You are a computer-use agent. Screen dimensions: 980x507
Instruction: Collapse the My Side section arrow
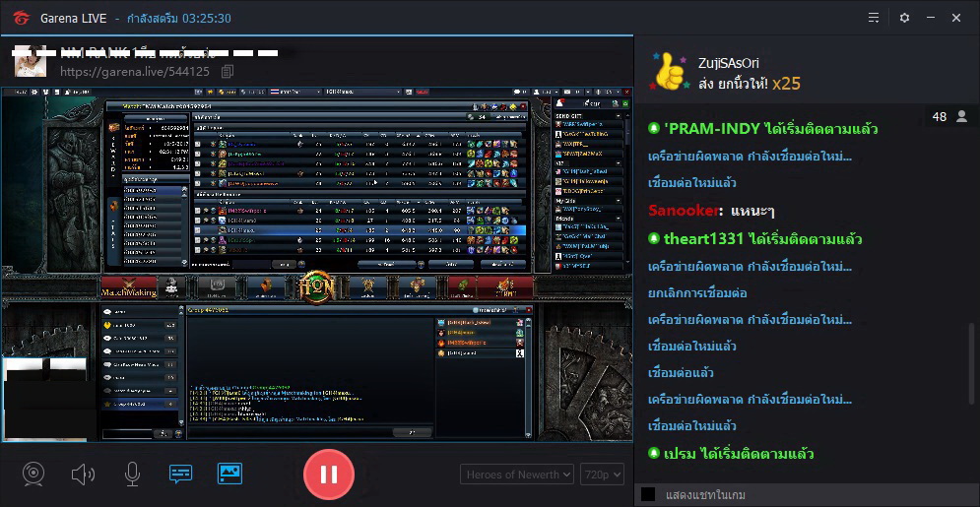point(619,201)
